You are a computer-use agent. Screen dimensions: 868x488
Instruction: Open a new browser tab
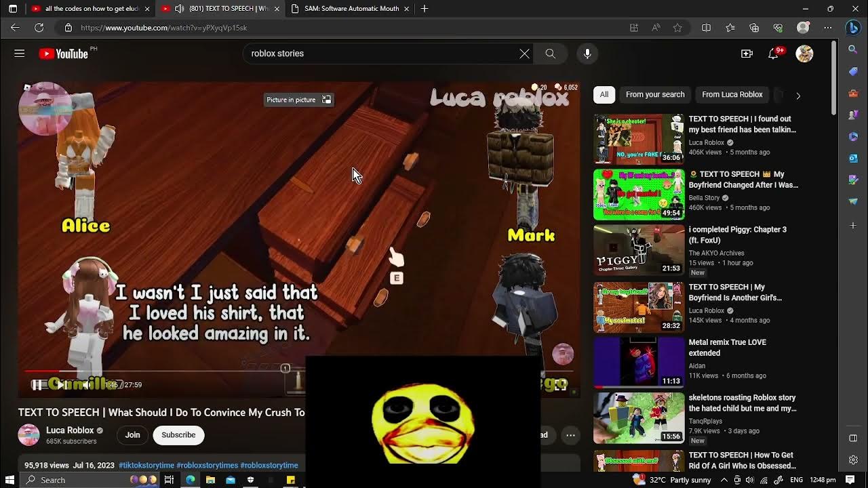(x=425, y=9)
